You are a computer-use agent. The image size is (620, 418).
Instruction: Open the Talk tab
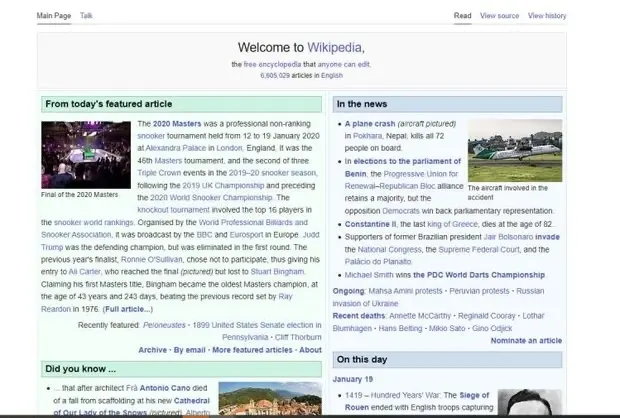pyautogui.click(x=86, y=16)
